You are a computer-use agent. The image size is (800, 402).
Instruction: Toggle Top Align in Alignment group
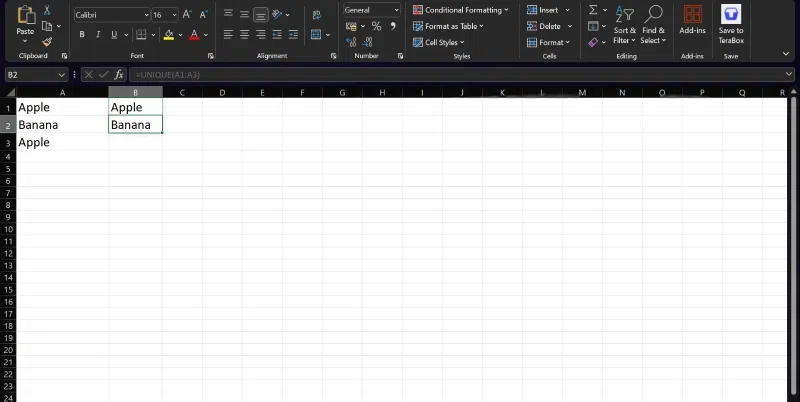pos(228,14)
